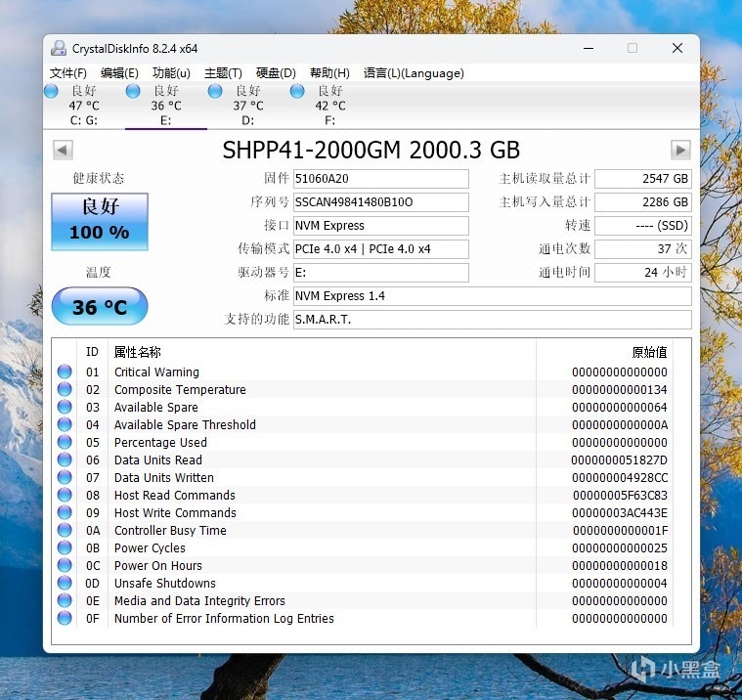Click the firmware field 51060A20
This screenshot has width=742, height=700.
(381, 179)
